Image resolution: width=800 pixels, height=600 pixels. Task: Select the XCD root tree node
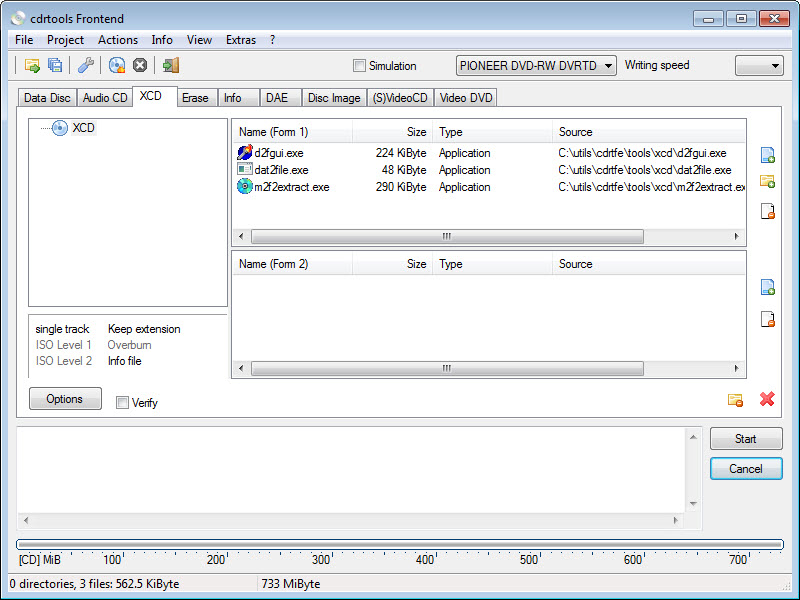[83, 128]
